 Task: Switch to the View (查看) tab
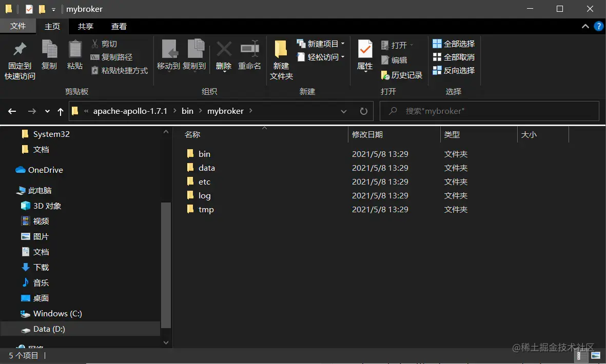[x=119, y=26]
